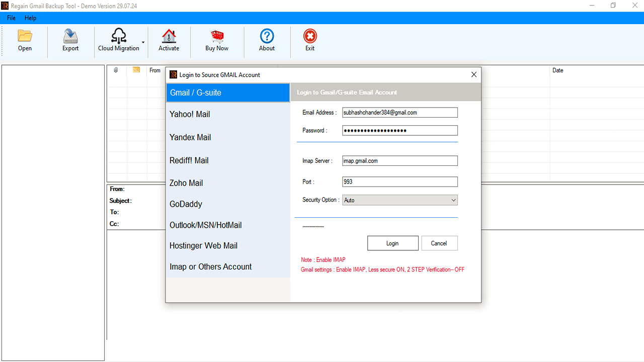
Task: Click the Email Address input field
Action: point(399,112)
